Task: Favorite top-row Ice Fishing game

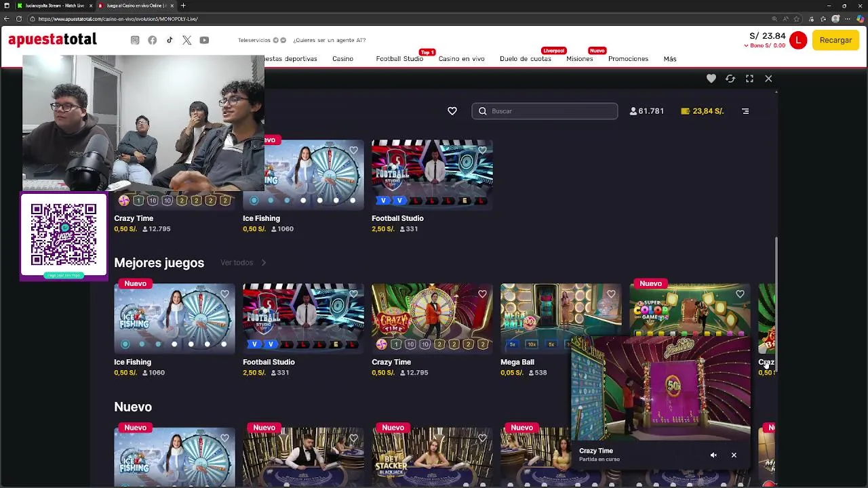Action: pyautogui.click(x=353, y=150)
